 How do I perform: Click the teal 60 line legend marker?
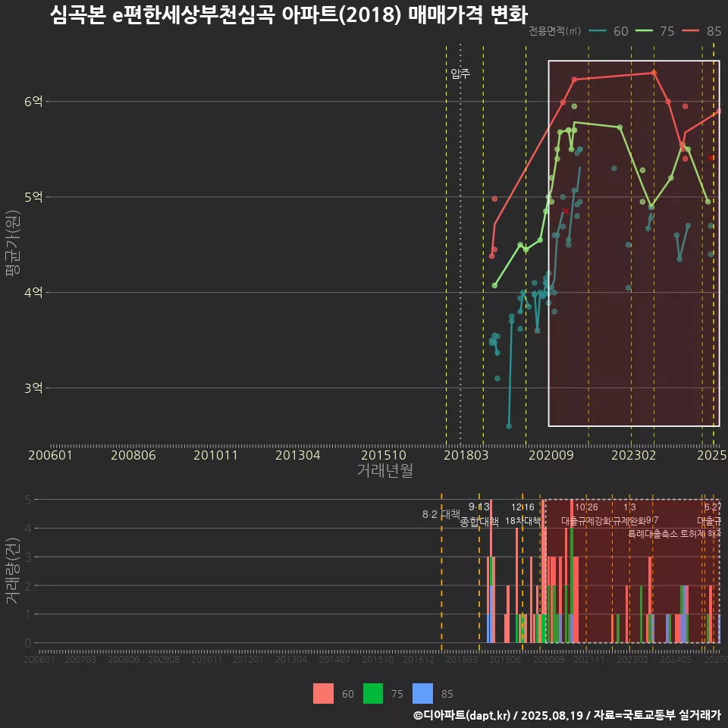tap(598, 31)
